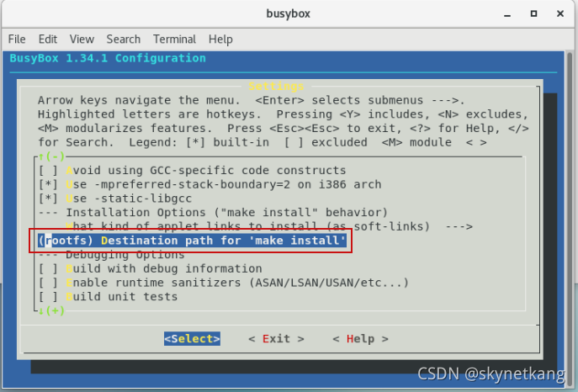The width and height of the screenshot is (578, 392).
Task: Click the terminal vertical scrollbar
Action: pos(570,219)
